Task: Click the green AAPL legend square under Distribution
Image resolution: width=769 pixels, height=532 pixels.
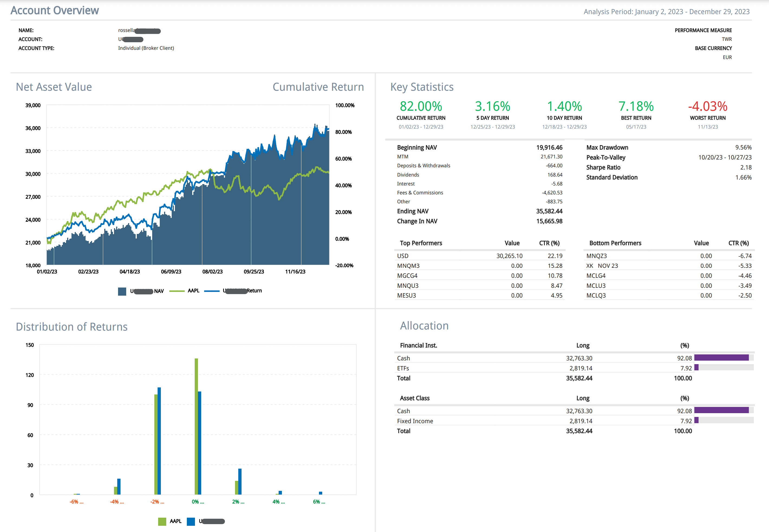Action: [162, 521]
